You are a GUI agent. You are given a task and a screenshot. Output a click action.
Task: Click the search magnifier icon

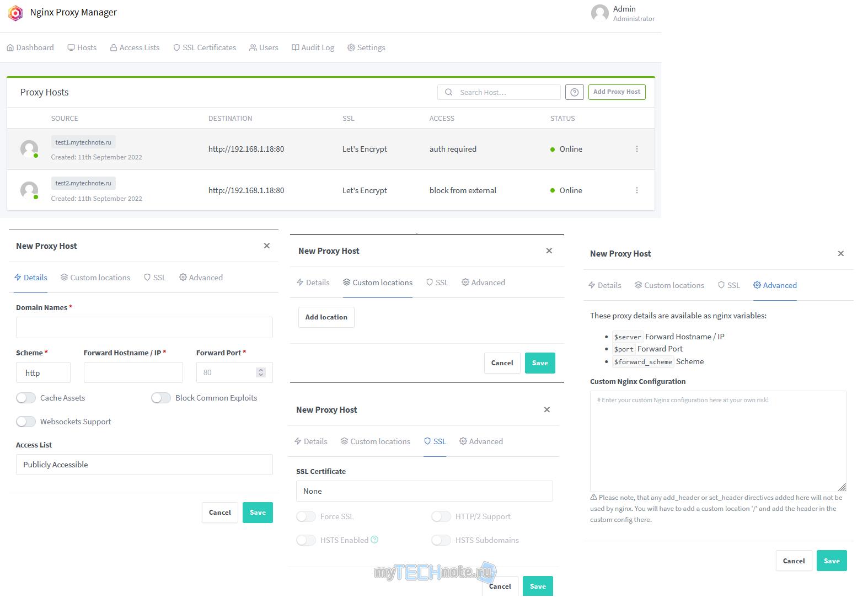pos(449,92)
